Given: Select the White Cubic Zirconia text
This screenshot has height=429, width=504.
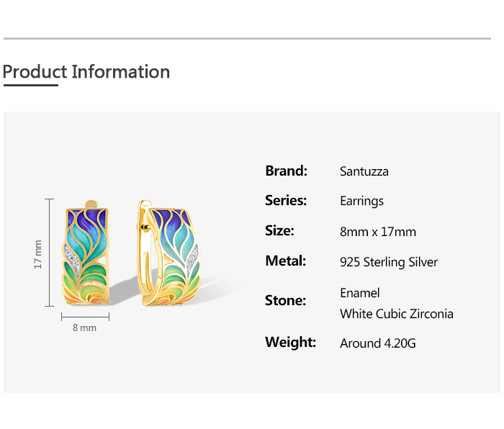Looking at the screenshot, I should (396, 314).
